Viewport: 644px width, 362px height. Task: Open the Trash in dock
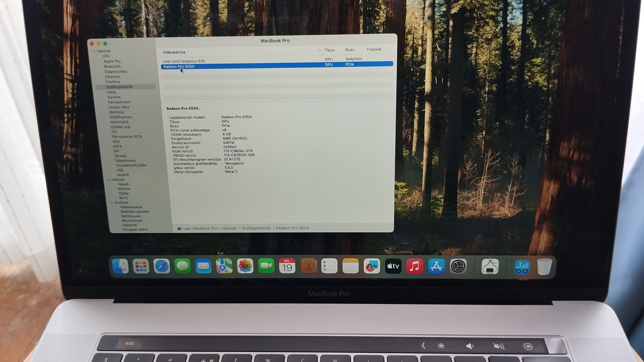point(544,266)
